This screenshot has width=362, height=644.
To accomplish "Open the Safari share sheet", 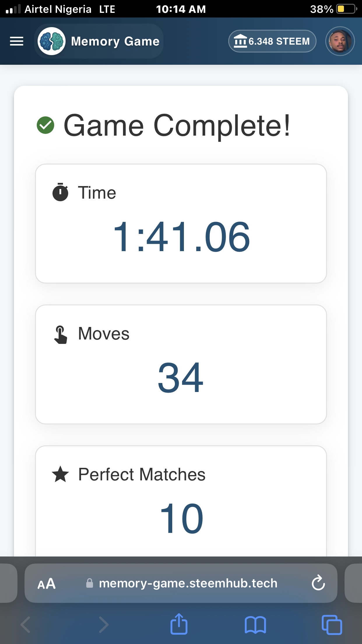I will click(x=179, y=624).
